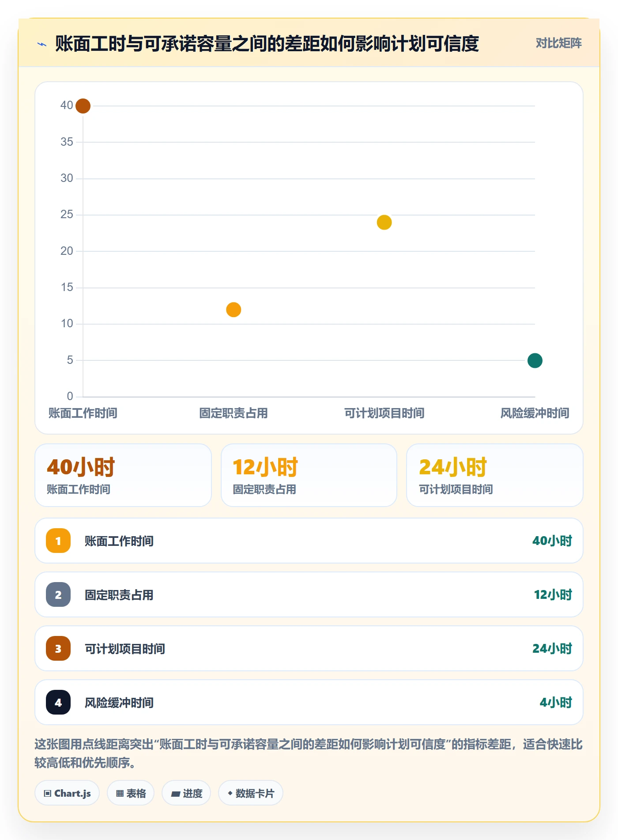
Task: Click the lightning icon beside the title
Action: coord(42,44)
